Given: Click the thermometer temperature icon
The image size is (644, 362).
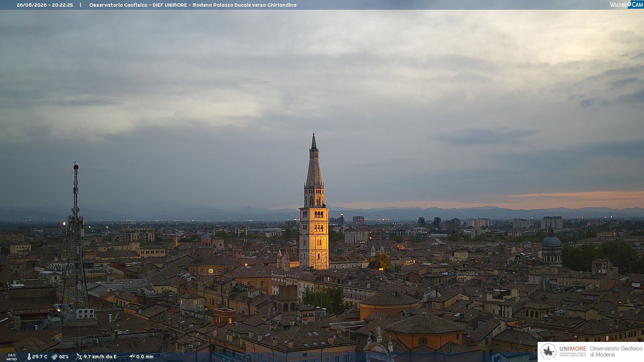Looking at the screenshot, I should (x=29, y=357).
